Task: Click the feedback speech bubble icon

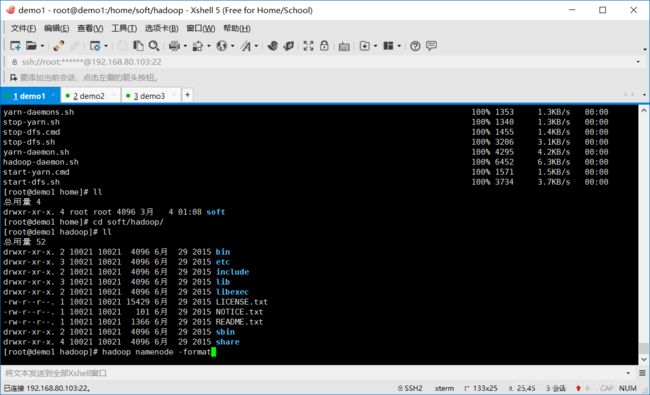Action: (x=431, y=45)
